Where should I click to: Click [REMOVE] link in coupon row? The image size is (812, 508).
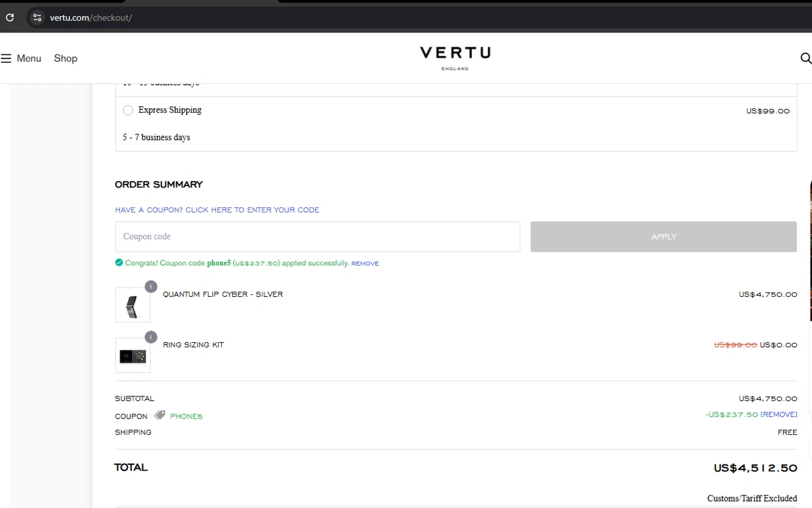[779, 415]
